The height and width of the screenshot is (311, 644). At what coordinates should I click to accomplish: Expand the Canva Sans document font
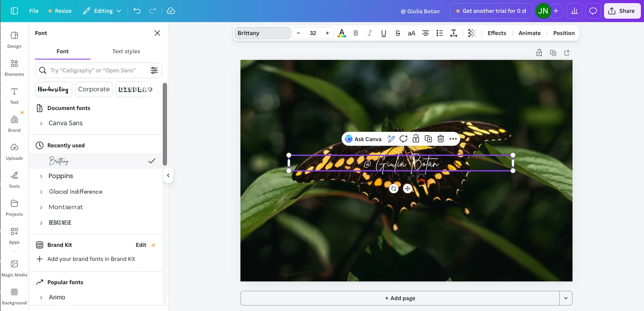pos(40,123)
